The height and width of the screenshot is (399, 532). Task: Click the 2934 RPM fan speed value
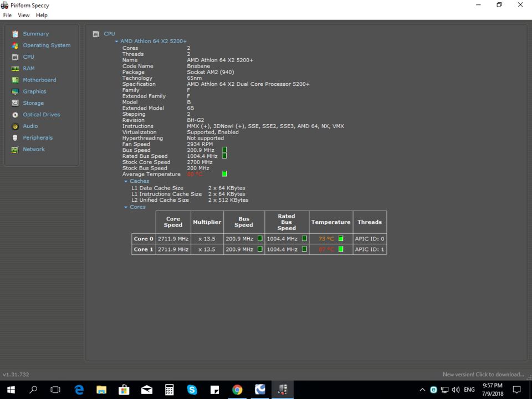200,144
